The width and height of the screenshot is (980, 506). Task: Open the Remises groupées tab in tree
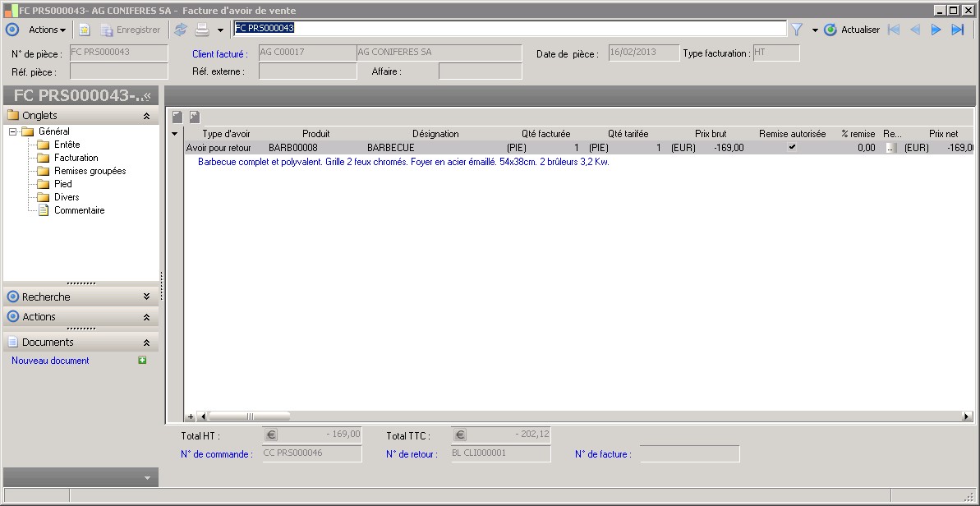(90, 171)
